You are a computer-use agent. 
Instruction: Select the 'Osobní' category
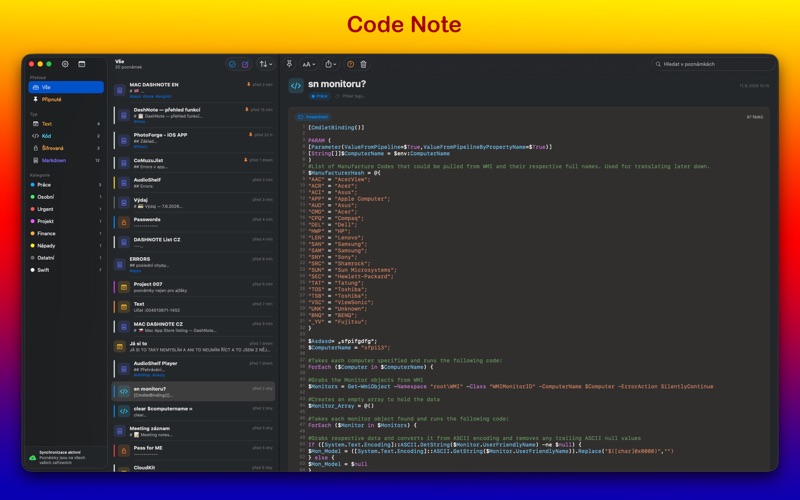(x=66, y=197)
